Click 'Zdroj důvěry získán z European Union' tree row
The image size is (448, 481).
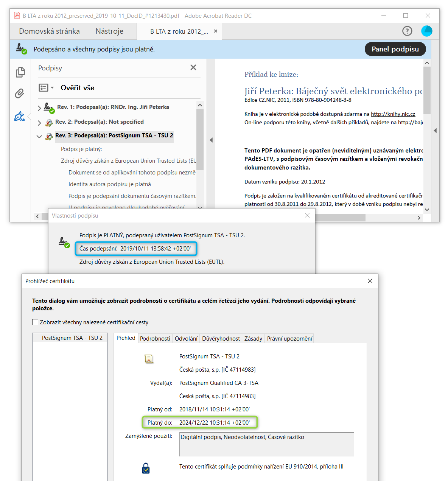pos(128,161)
